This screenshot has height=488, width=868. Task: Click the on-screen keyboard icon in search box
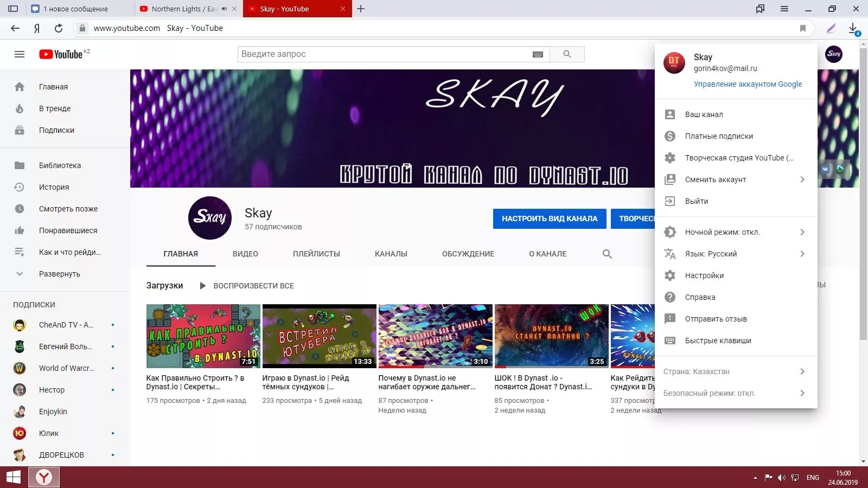[538, 54]
